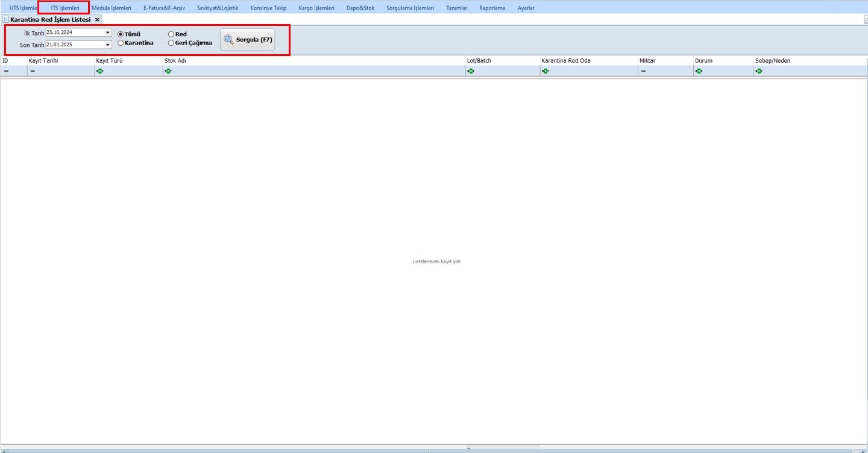Close the Karantina Red İşlem Listesi tab
The width and height of the screenshot is (868, 453).
97,20
